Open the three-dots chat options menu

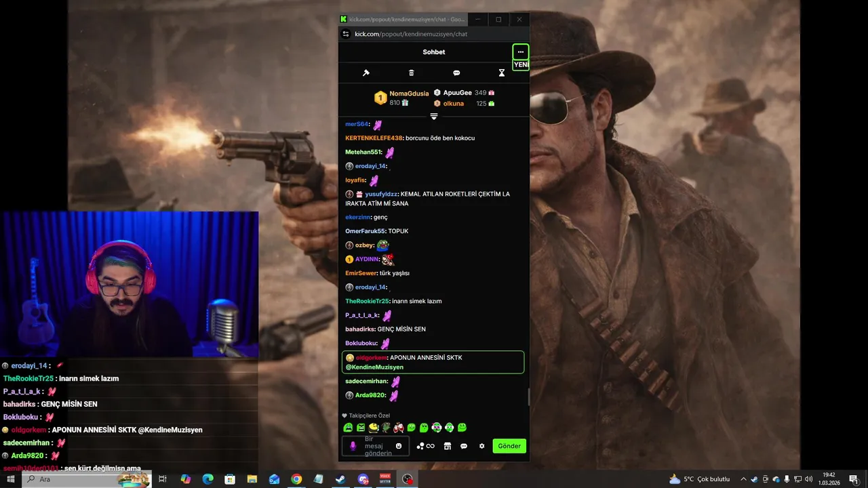[x=520, y=52]
